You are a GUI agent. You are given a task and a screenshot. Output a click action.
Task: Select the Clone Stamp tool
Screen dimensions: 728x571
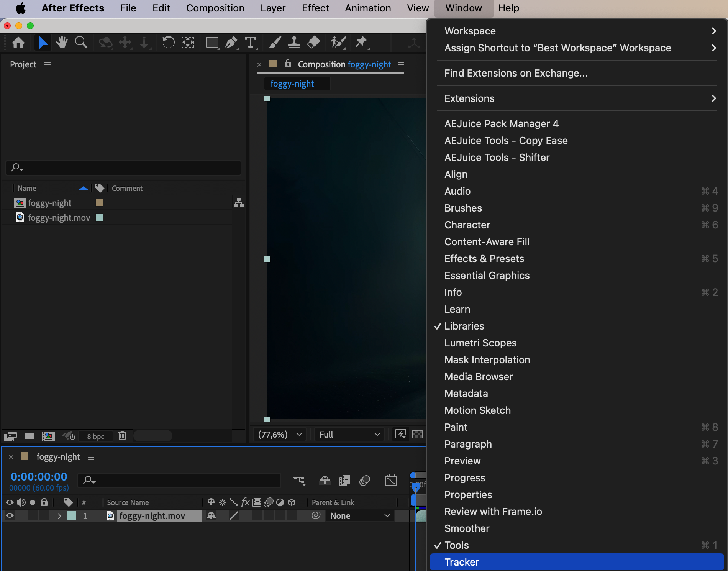(x=294, y=42)
